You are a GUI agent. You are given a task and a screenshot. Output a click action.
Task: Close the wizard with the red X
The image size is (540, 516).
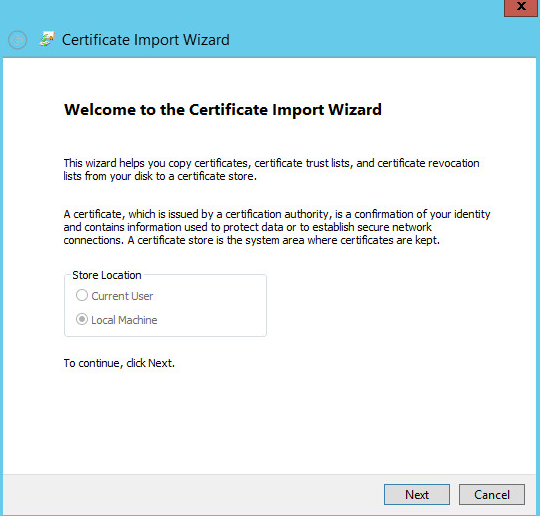coord(521,8)
